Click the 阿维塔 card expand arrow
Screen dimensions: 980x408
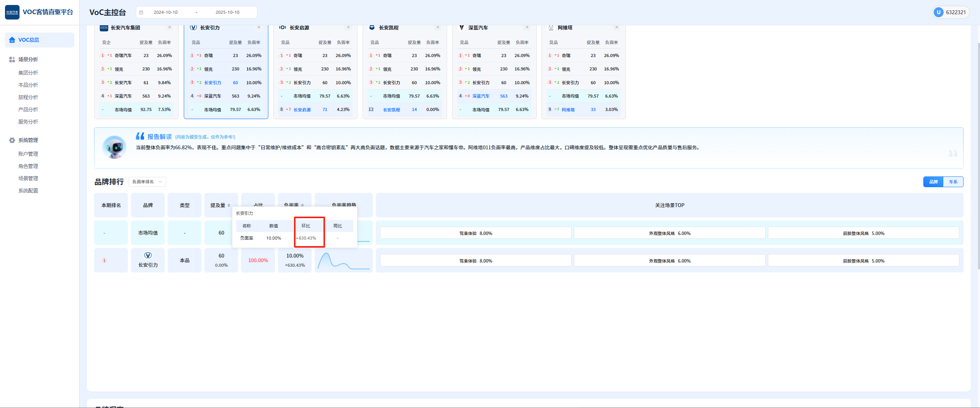pyautogui.click(x=616, y=28)
